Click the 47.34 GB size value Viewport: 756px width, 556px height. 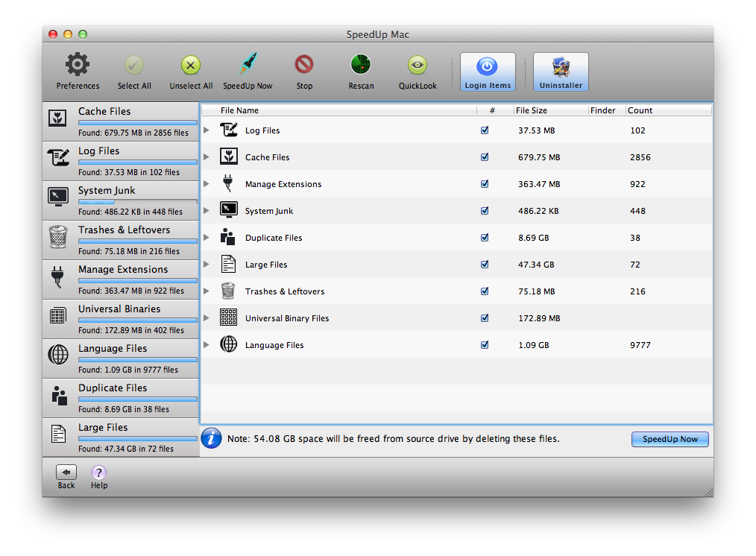click(536, 265)
